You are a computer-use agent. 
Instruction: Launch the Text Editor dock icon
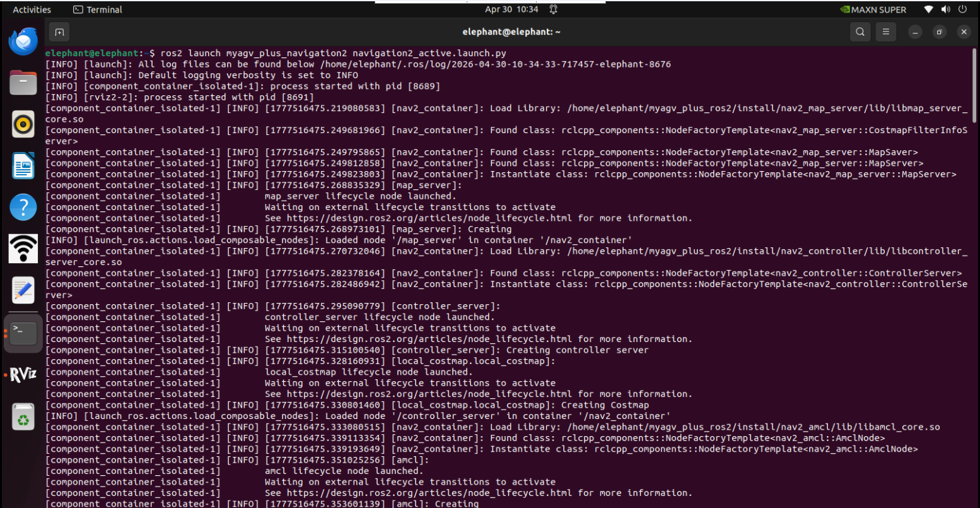23,290
